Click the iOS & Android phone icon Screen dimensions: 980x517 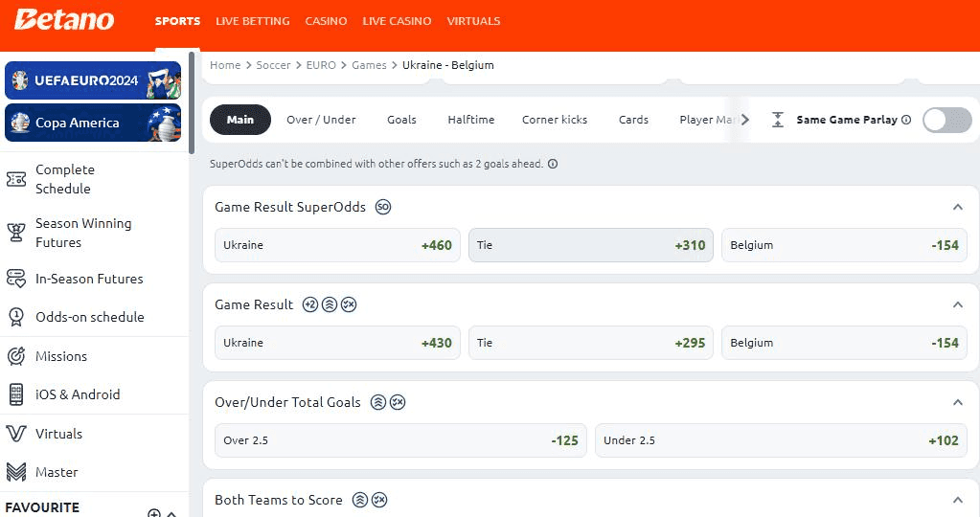tap(16, 394)
